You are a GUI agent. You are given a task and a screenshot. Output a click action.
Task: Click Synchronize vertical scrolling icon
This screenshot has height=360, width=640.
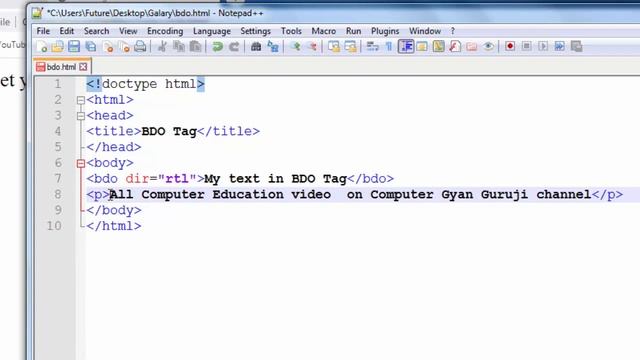(x=334, y=47)
